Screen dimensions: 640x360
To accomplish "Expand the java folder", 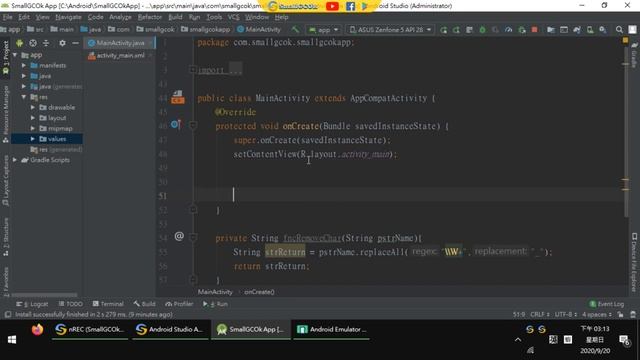I will (x=24, y=76).
